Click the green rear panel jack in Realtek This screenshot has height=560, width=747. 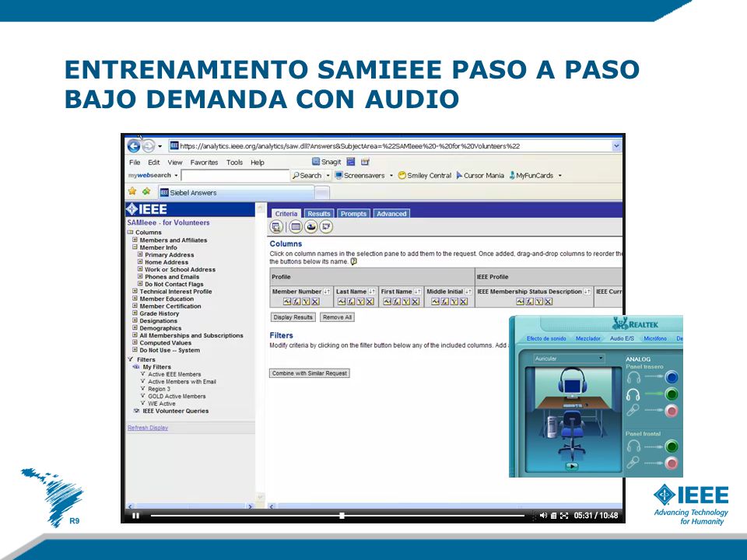click(672, 394)
